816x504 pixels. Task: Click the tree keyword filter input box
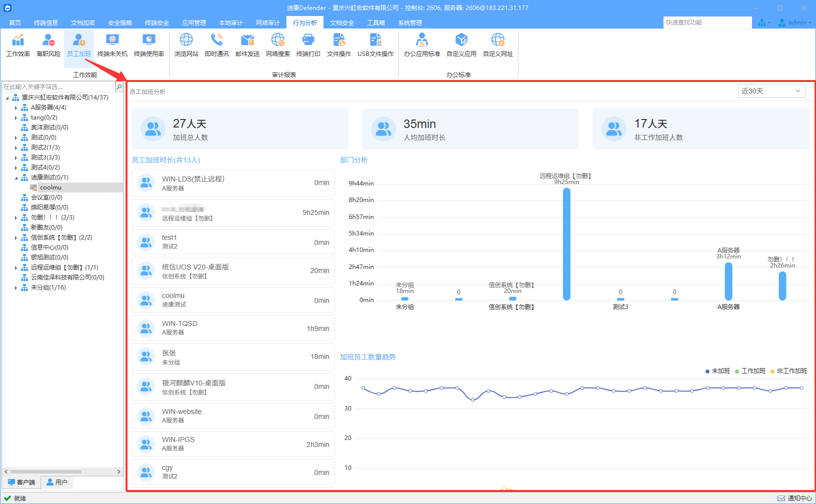[x=59, y=87]
